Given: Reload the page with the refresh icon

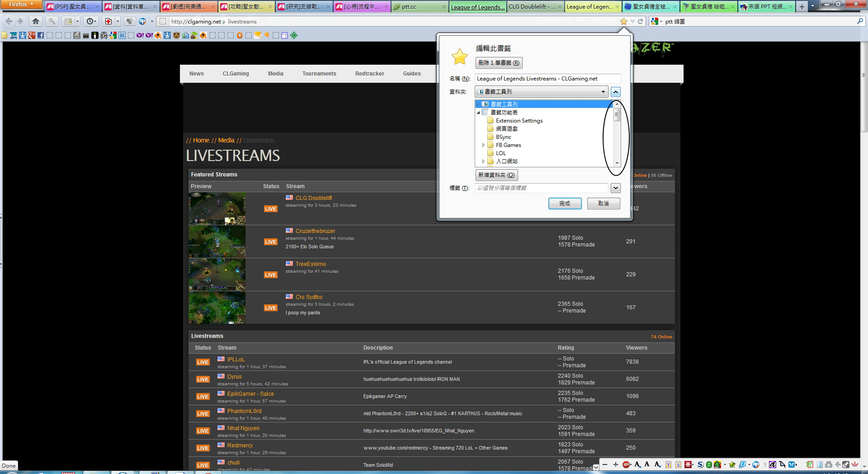Looking at the screenshot, I should pos(640,21).
